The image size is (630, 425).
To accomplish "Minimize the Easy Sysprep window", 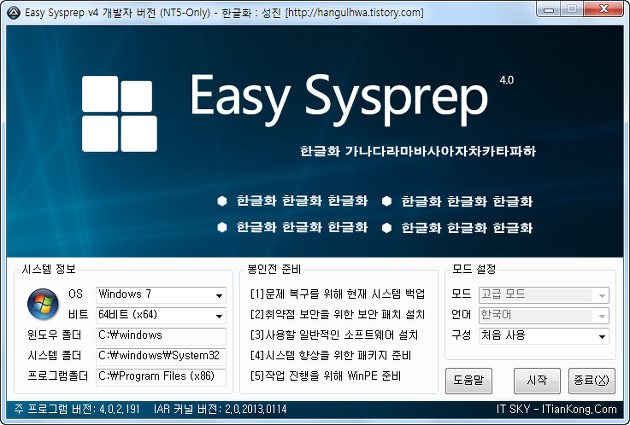I will [x=548, y=9].
